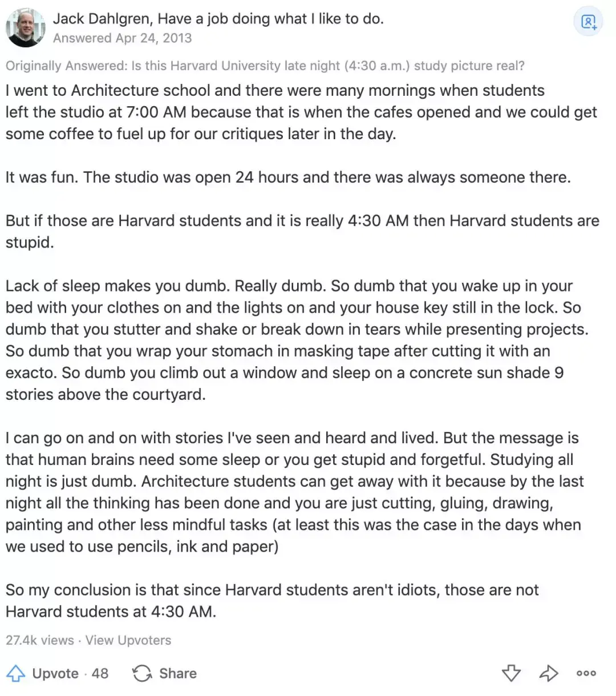
Task: Click the upvote count of 48
Action: pyautogui.click(x=100, y=673)
